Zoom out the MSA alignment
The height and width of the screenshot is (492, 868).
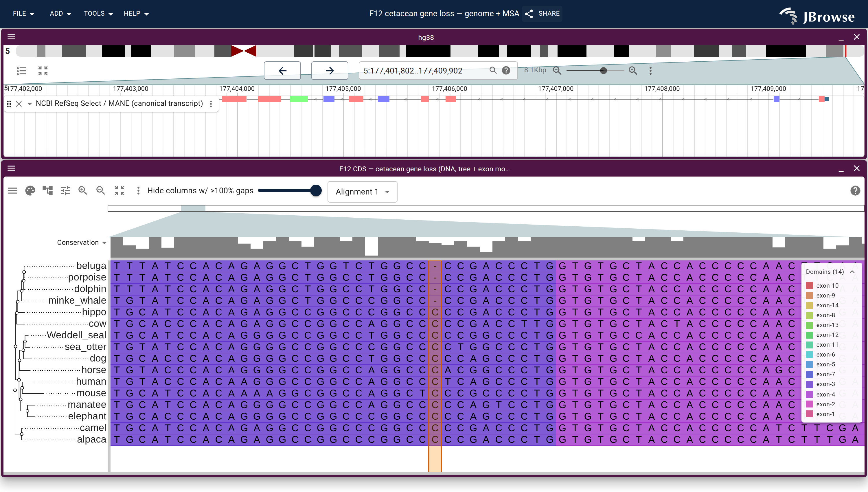coord(101,191)
